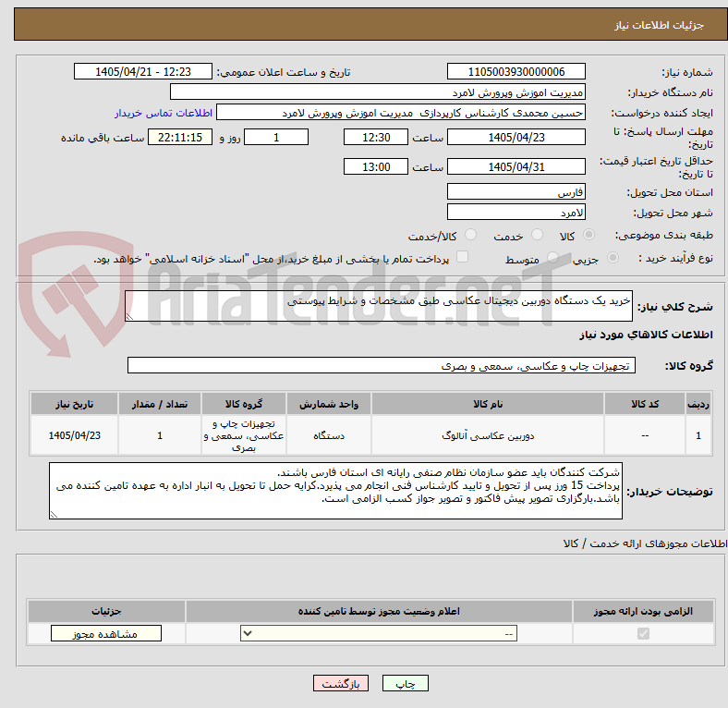728x708 pixels.
Task: Click the request creator field
Action: point(401,113)
